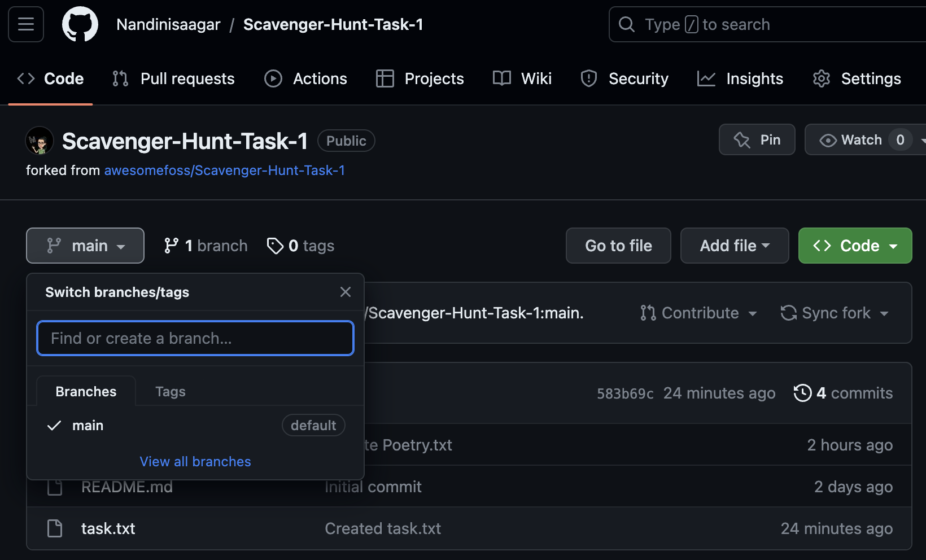Screen dimensions: 926x560
Task: Click the search magnifier icon
Action: (x=626, y=24)
